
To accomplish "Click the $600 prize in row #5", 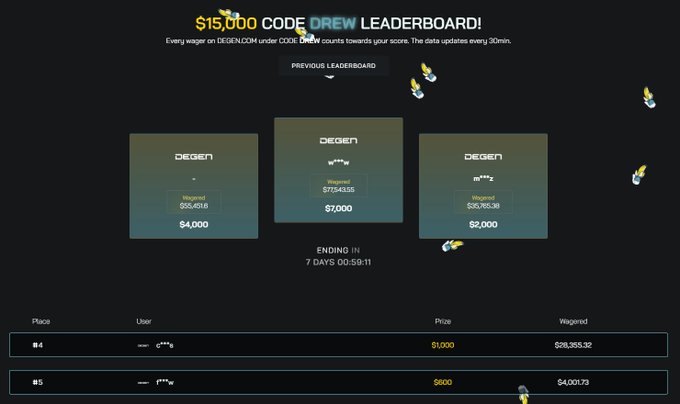I will (x=443, y=382).
